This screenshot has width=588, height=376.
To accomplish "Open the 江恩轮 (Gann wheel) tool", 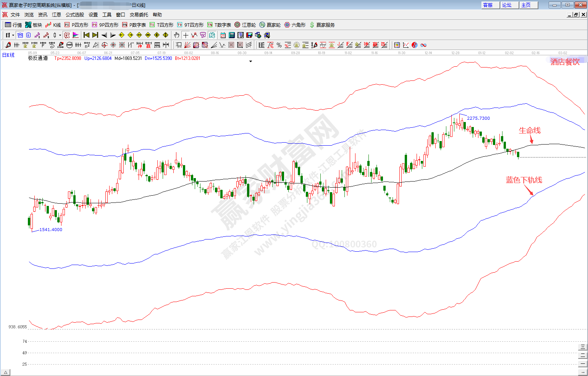I will click(x=245, y=25).
